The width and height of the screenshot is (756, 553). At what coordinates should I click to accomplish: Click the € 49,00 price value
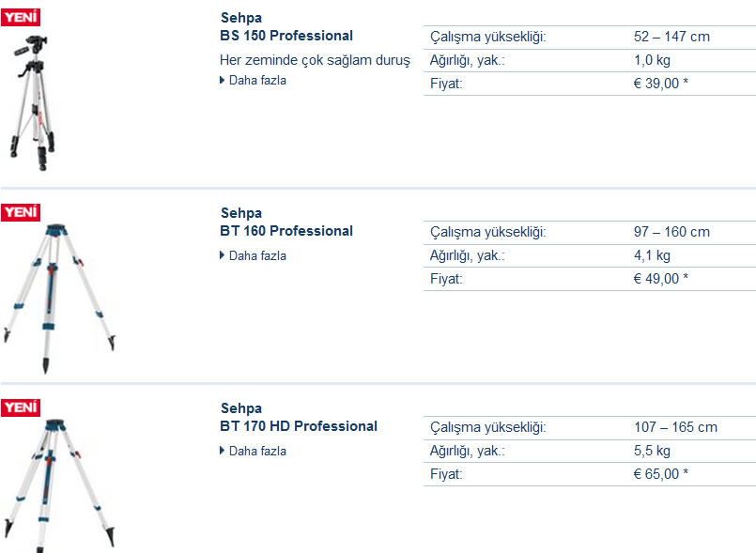pos(661,279)
